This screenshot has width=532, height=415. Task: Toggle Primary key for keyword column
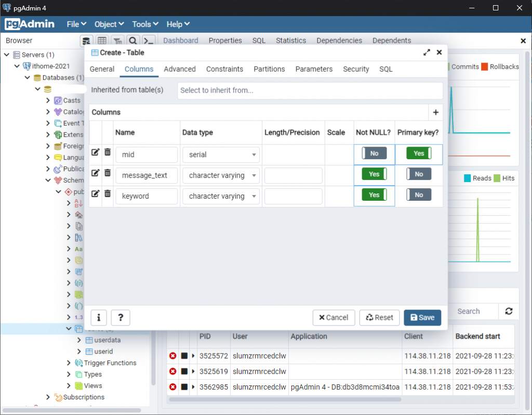pyautogui.click(x=419, y=194)
